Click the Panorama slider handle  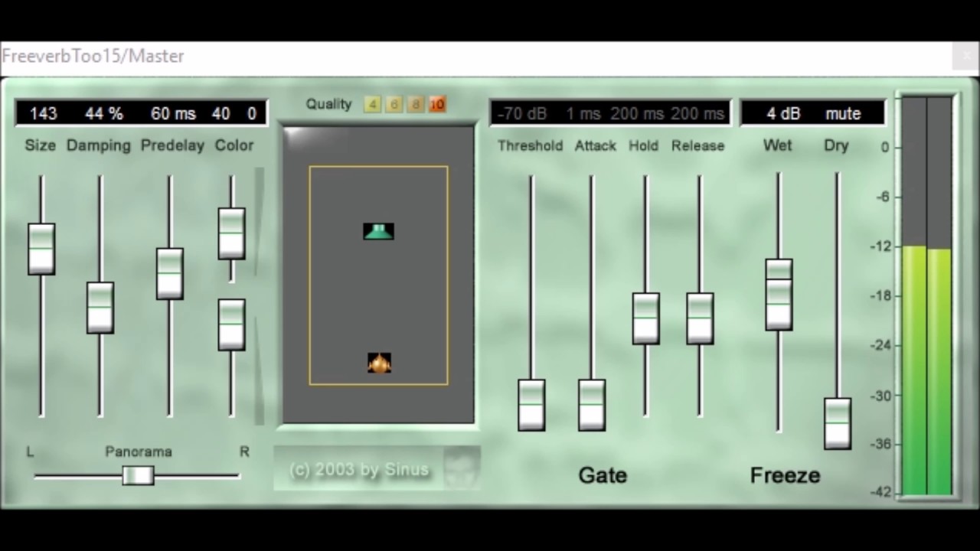pyautogui.click(x=138, y=475)
